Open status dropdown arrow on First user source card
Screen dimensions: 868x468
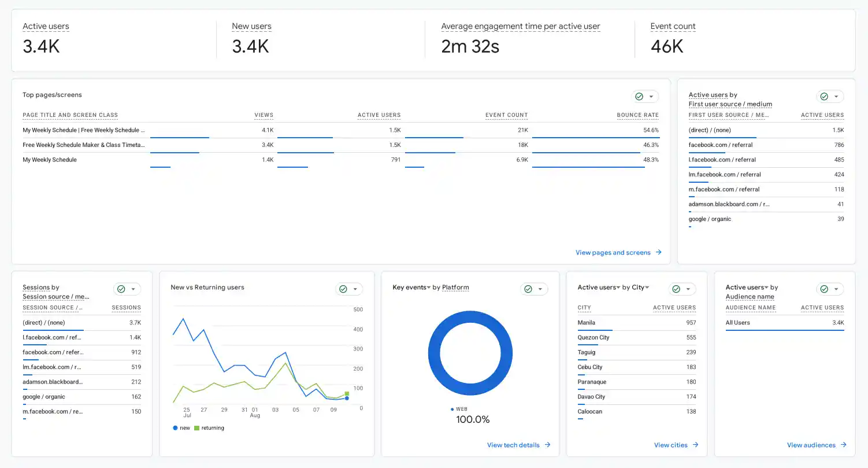[836, 97]
